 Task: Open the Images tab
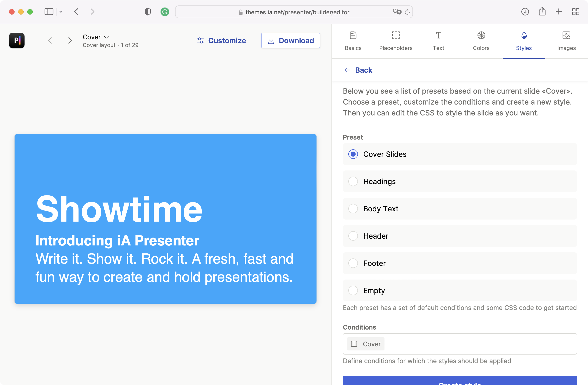coord(566,41)
